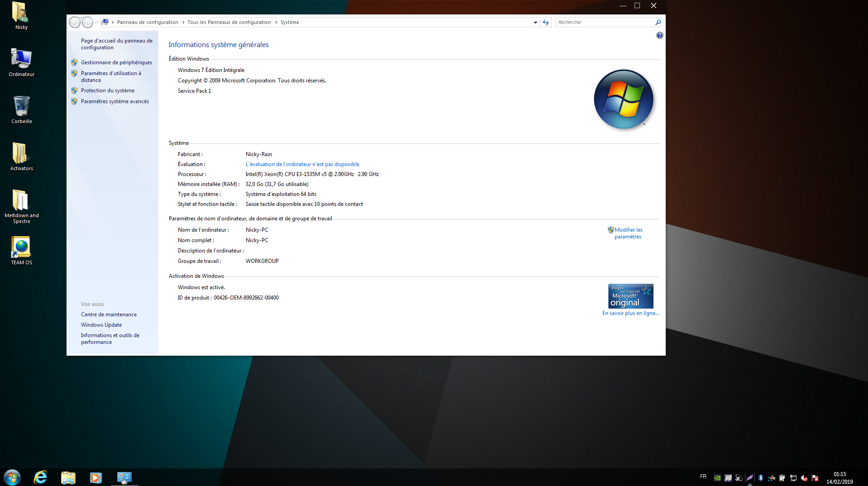
Task: Open Windows Media Player from taskbar
Action: click(x=95, y=477)
